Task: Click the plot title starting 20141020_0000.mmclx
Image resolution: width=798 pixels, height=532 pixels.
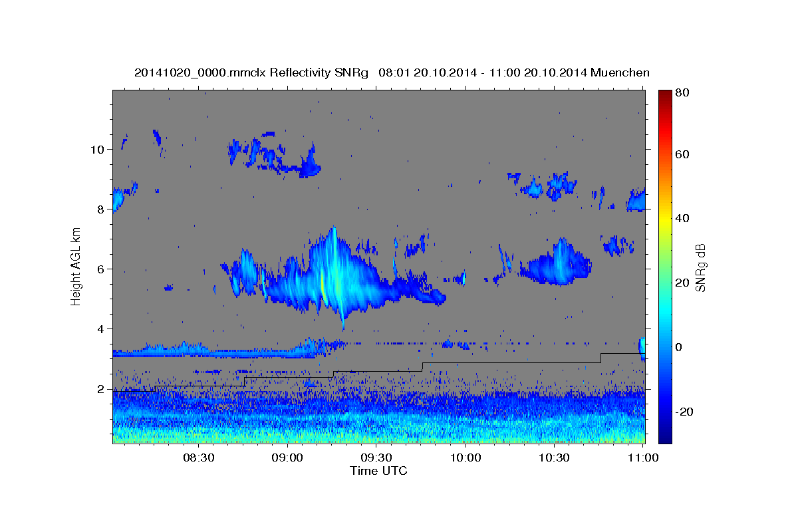Action: tap(392, 72)
